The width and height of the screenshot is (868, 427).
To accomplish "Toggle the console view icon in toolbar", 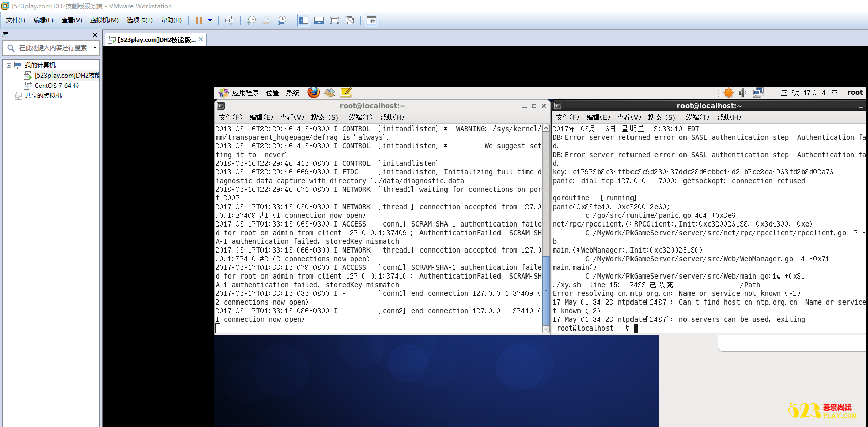I will 372,20.
